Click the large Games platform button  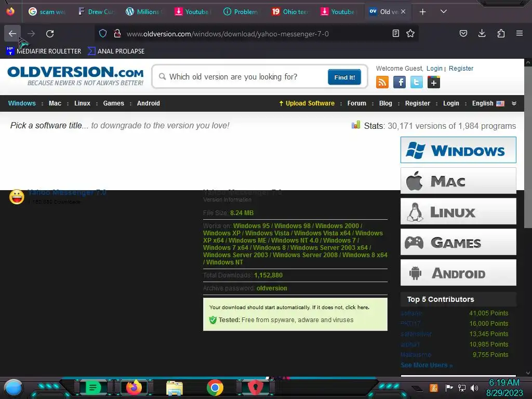(458, 242)
